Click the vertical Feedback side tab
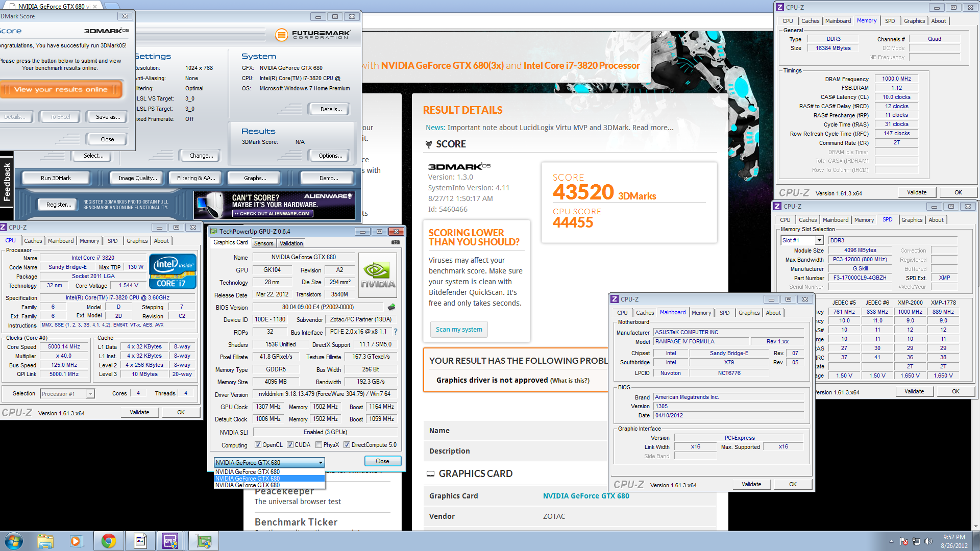Image resolution: width=980 pixels, height=551 pixels. pyautogui.click(x=7, y=182)
